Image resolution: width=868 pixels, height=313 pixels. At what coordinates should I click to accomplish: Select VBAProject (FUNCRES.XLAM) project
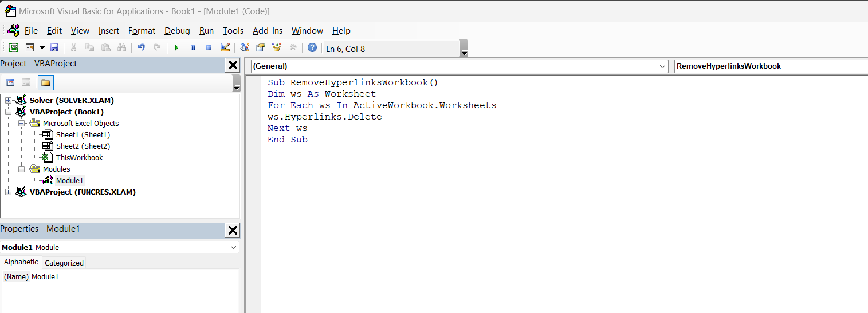pos(83,192)
